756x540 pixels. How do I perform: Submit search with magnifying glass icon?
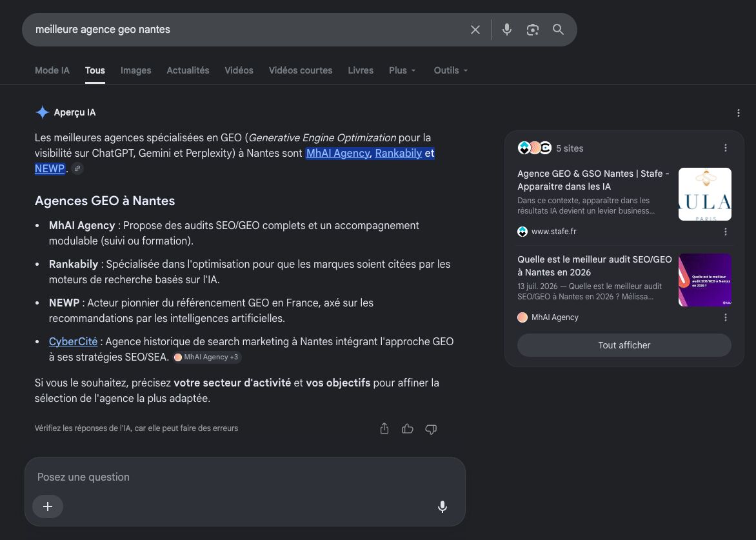coord(558,30)
